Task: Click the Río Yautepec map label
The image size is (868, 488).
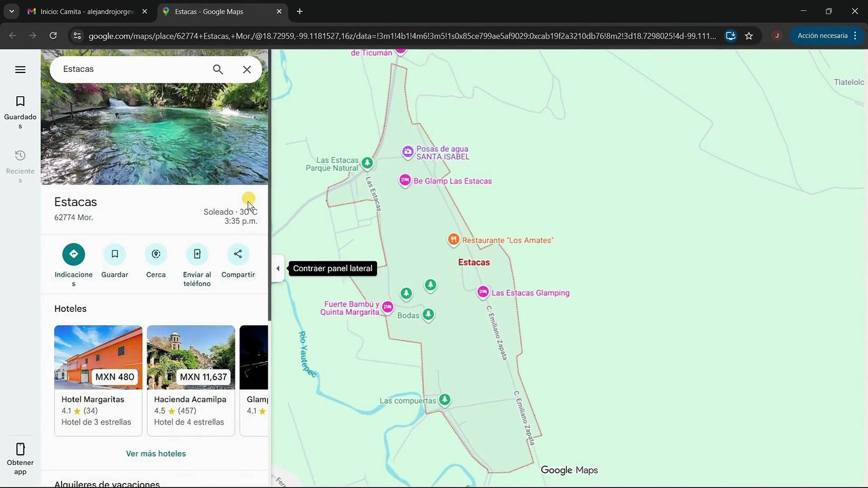Action: click(x=307, y=353)
